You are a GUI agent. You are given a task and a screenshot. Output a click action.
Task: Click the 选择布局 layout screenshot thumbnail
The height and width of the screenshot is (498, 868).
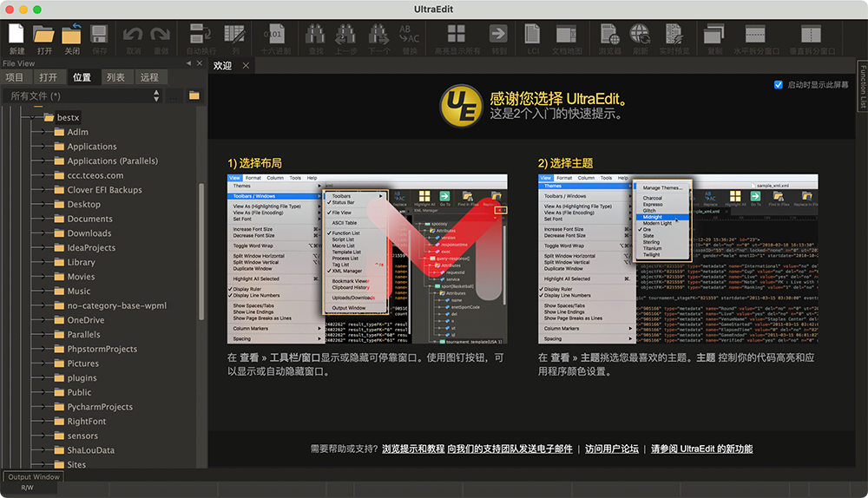coord(367,259)
